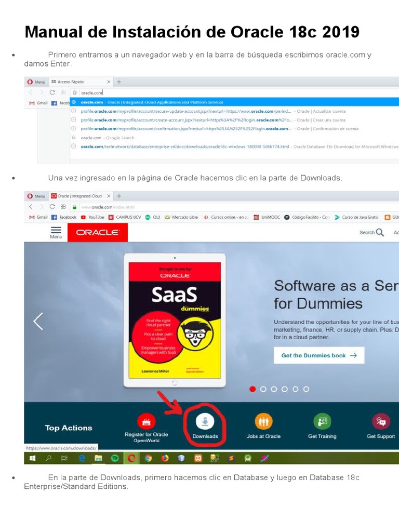The height and width of the screenshot is (532, 399).
Task: Open speed dial grid in the Oracle window
Action: click(63, 207)
